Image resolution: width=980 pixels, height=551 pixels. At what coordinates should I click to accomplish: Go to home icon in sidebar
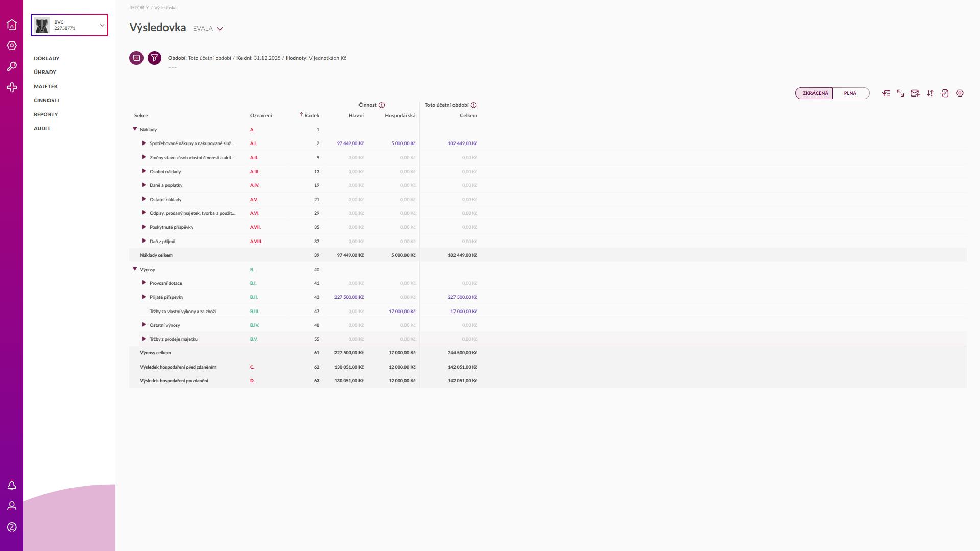(x=12, y=25)
